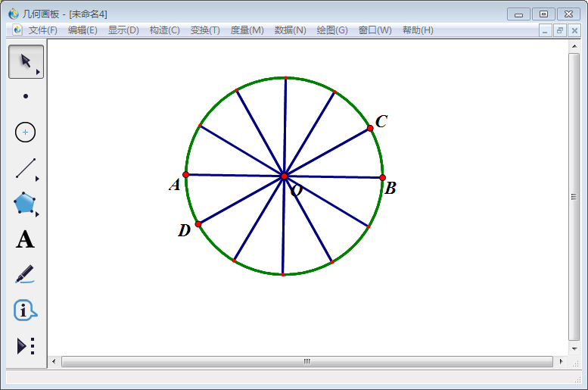Image resolution: width=588 pixels, height=390 pixels.
Task: Select point C on the circle
Action: 370,128
